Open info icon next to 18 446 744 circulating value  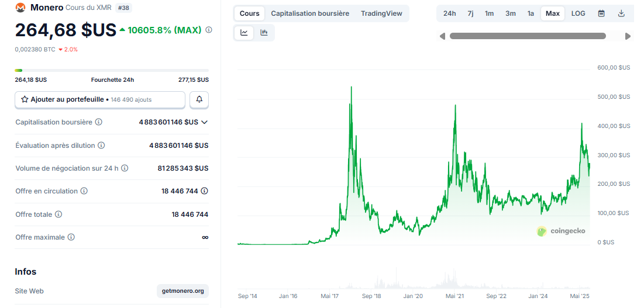coord(205,191)
